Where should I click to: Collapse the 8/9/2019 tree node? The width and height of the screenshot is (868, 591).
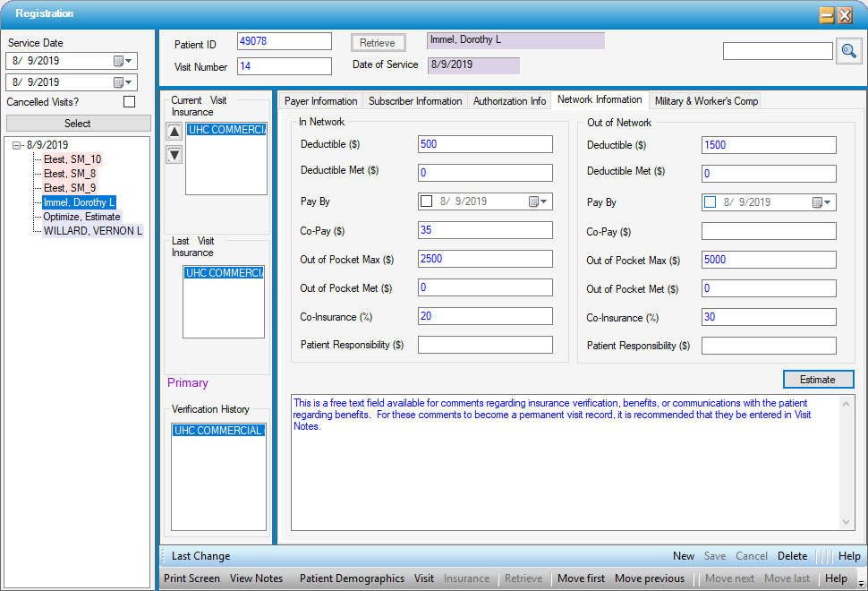click(17, 145)
